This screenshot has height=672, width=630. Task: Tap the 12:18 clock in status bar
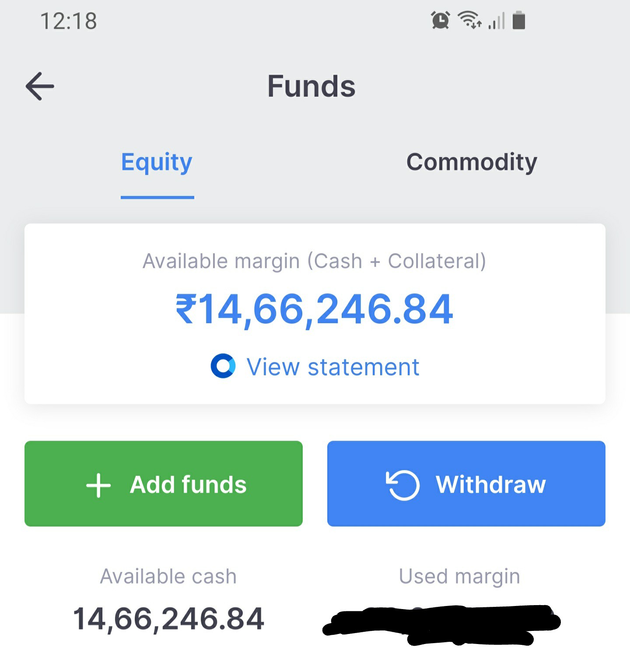pyautogui.click(x=69, y=21)
